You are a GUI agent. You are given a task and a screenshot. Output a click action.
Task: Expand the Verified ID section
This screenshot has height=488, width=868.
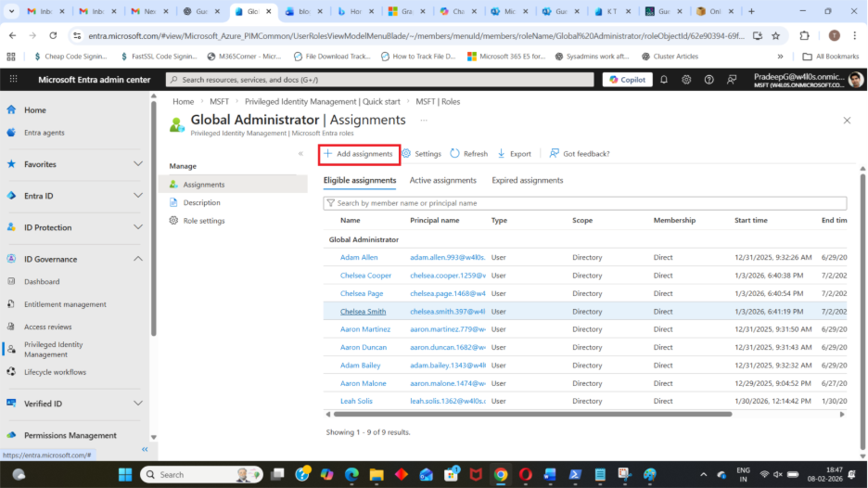coord(138,404)
